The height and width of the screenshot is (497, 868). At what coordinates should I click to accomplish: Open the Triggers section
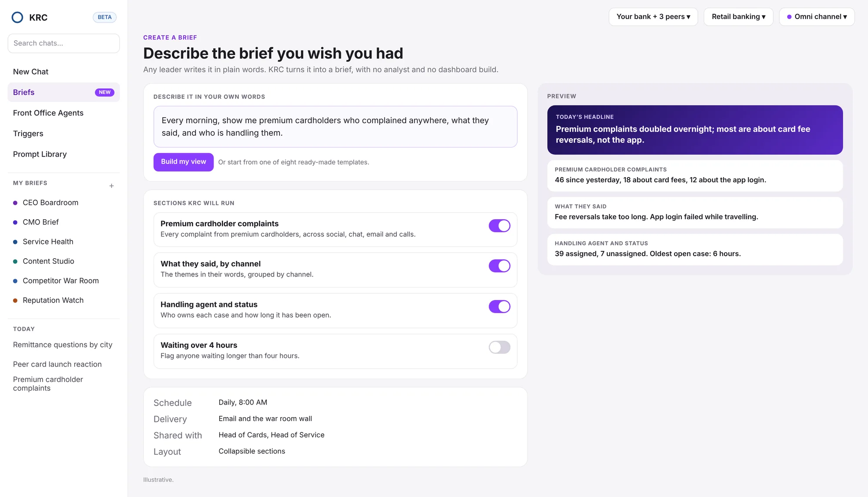(x=64, y=134)
